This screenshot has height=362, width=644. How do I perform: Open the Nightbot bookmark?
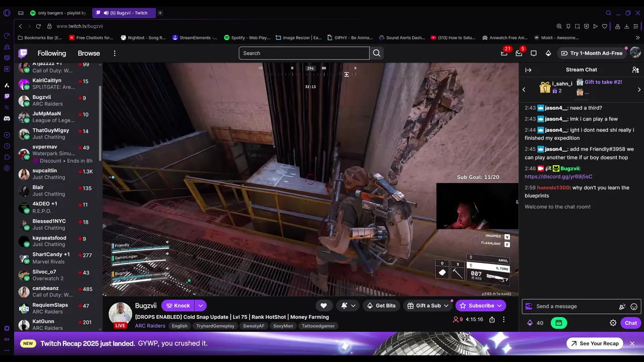tap(143, 38)
